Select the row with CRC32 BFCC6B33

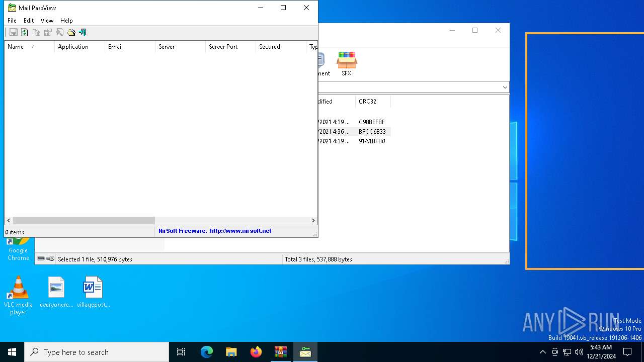click(372, 132)
